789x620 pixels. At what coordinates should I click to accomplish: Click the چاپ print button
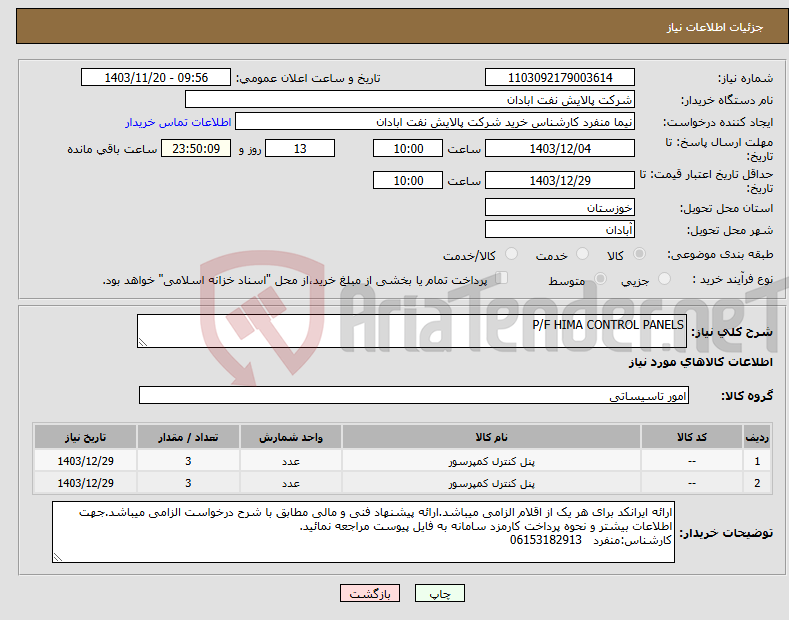click(x=440, y=593)
